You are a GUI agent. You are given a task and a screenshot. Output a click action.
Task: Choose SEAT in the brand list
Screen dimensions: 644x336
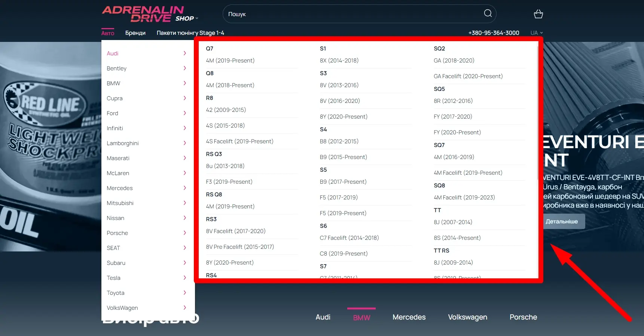pos(113,248)
